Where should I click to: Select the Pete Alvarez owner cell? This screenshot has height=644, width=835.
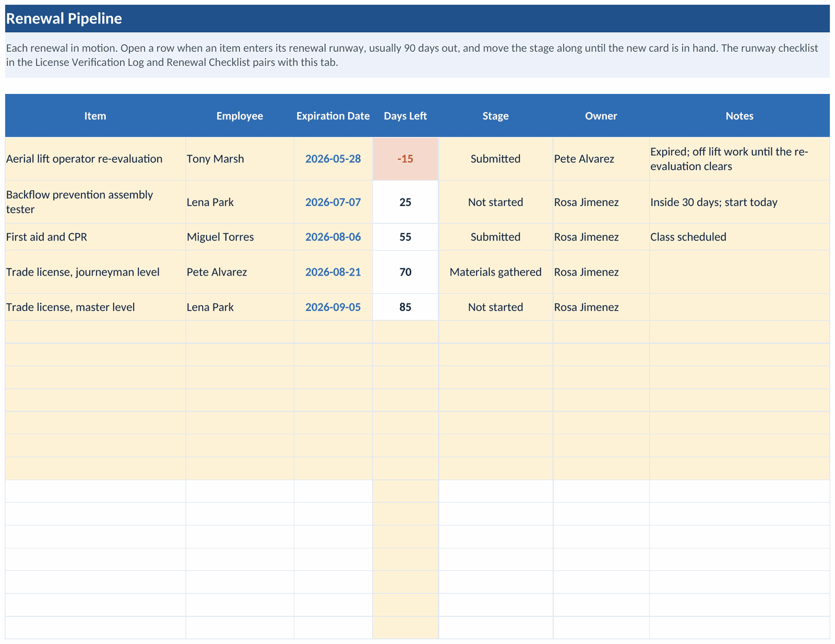click(x=601, y=159)
